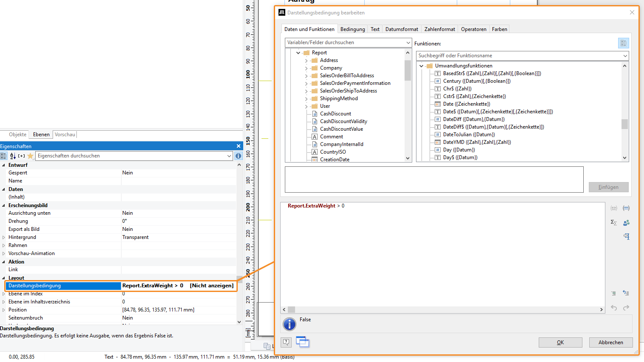Click the sigma aggregate functions icon
Viewport: 644px width, 362px height.
coord(613,222)
